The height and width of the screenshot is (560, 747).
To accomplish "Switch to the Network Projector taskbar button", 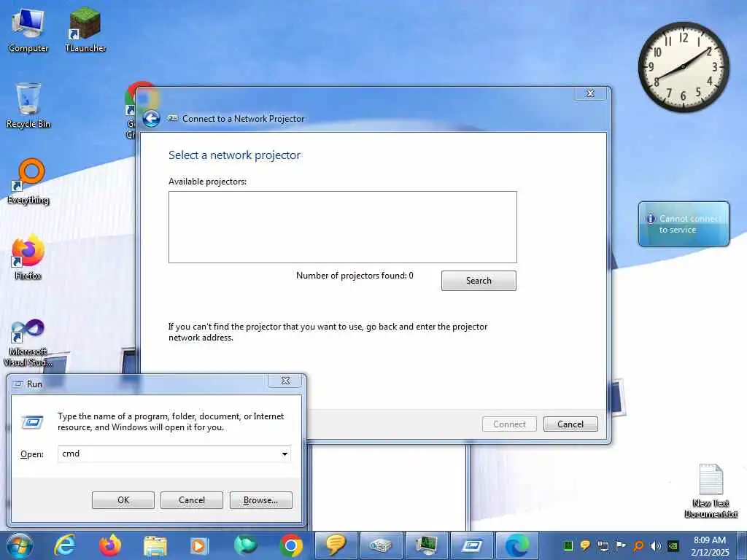I will [x=381, y=545].
